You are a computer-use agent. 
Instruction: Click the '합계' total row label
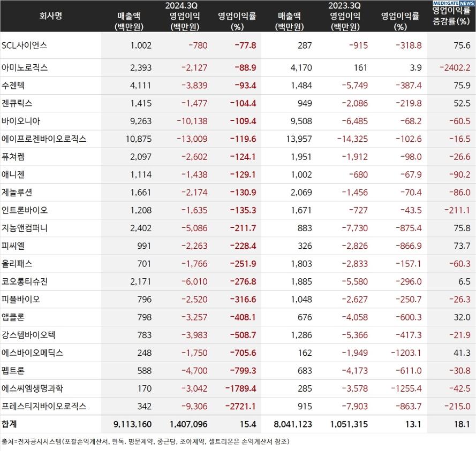(x=9, y=424)
